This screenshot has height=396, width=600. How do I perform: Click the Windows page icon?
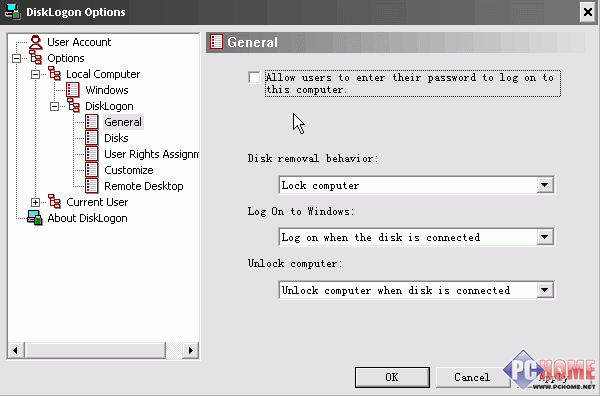pyautogui.click(x=73, y=90)
